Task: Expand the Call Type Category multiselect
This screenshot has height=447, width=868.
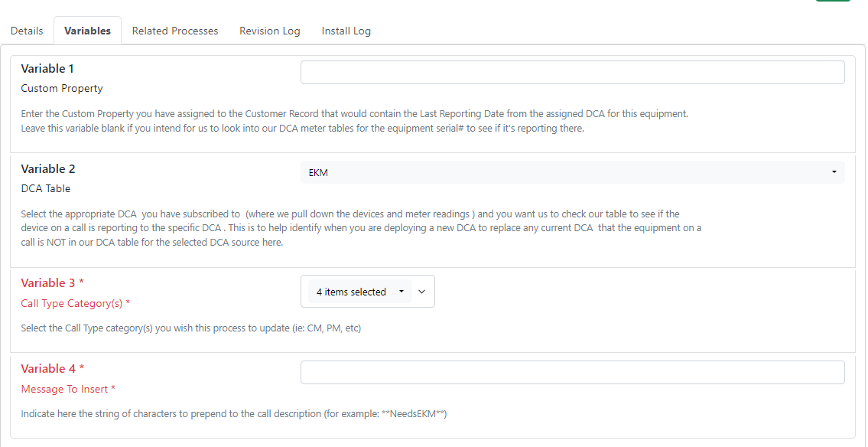Action: pyautogui.click(x=359, y=291)
